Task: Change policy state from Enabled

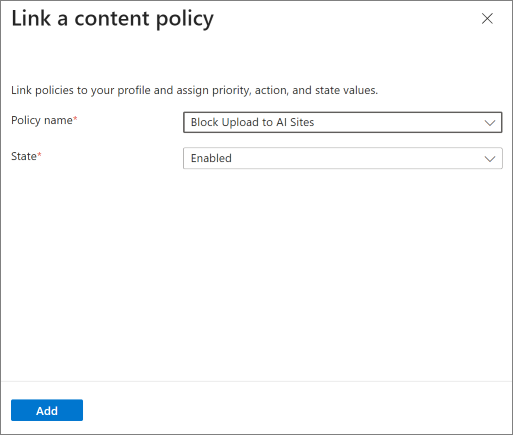Action: (x=343, y=158)
